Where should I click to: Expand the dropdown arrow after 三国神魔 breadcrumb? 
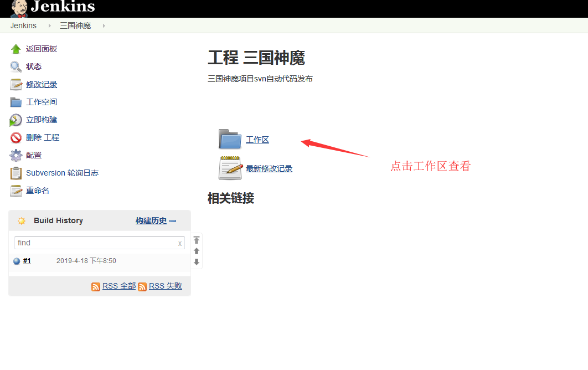tap(104, 26)
